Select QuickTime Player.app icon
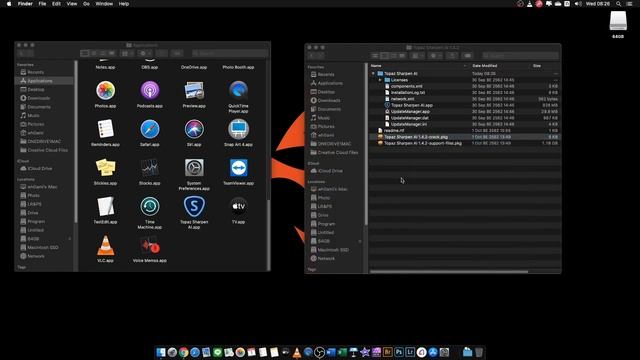This screenshot has width=640, height=360. click(238, 91)
